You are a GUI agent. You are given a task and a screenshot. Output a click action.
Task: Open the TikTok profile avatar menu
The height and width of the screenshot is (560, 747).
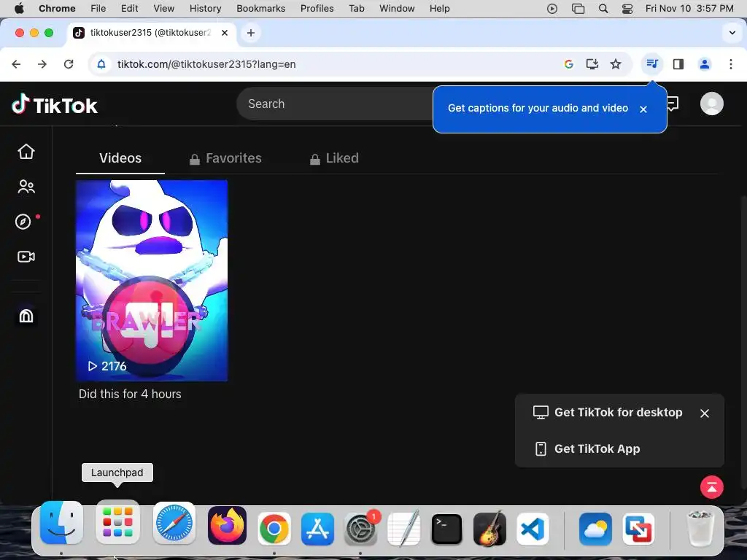click(712, 104)
